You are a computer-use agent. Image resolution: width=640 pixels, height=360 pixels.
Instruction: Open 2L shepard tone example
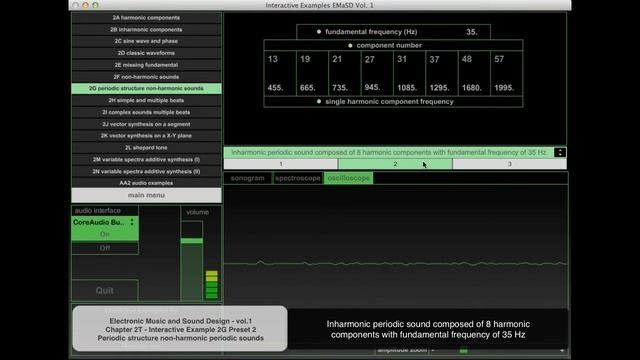click(x=147, y=148)
